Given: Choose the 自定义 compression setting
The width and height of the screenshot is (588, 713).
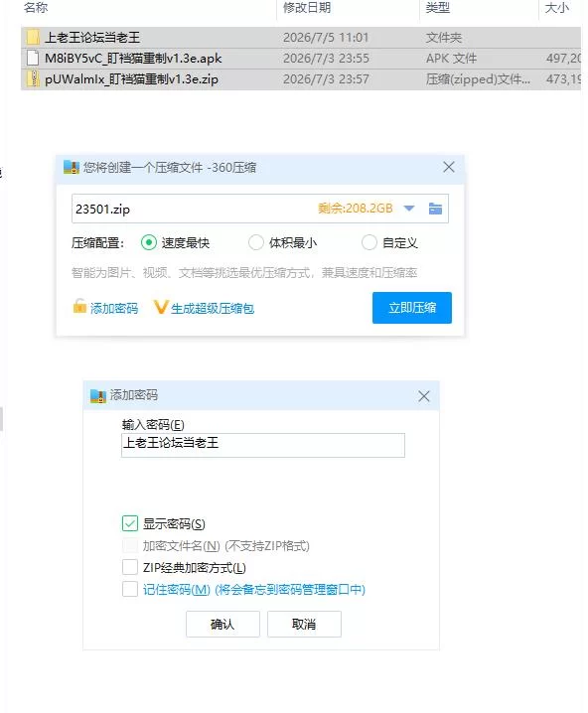Looking at the screenshot, I should tap(368, 242).
